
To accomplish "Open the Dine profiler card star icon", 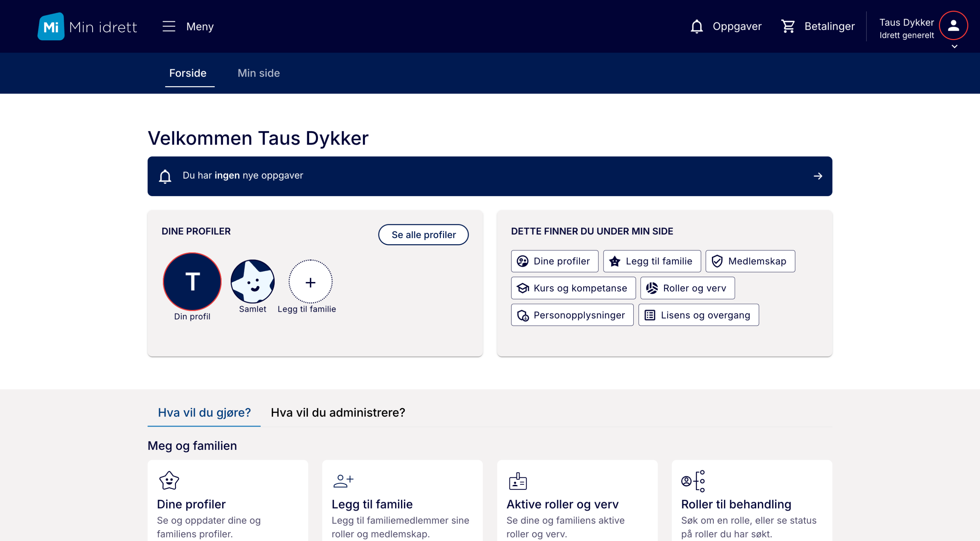I will pyautogui.click(x=169, y=481).
